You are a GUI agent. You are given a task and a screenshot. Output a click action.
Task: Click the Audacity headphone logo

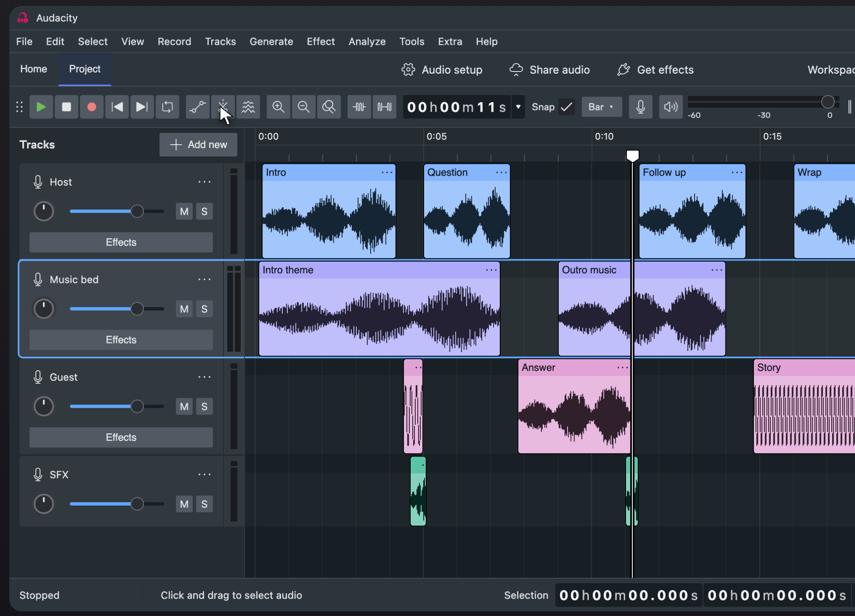pos(23,18)
